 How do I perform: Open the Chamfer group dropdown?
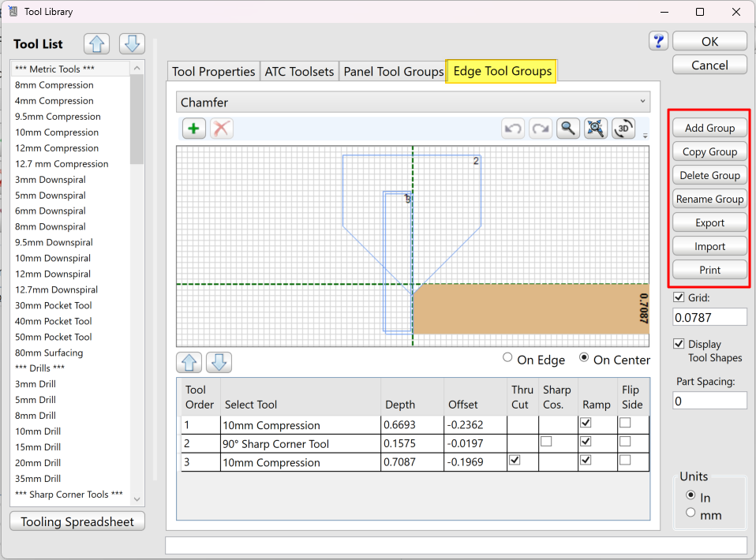coord(413,103)
